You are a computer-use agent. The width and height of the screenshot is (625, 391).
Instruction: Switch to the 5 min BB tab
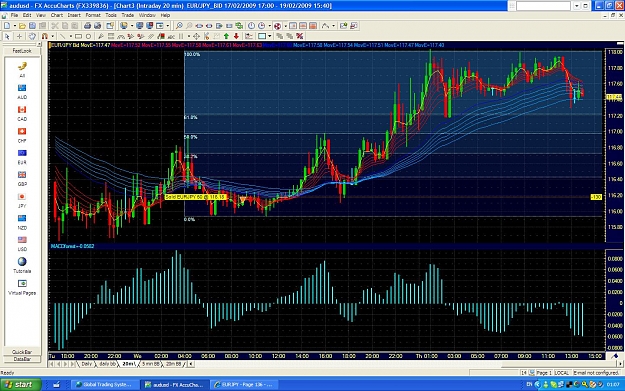pyautogui.click(x=151, y=364)
